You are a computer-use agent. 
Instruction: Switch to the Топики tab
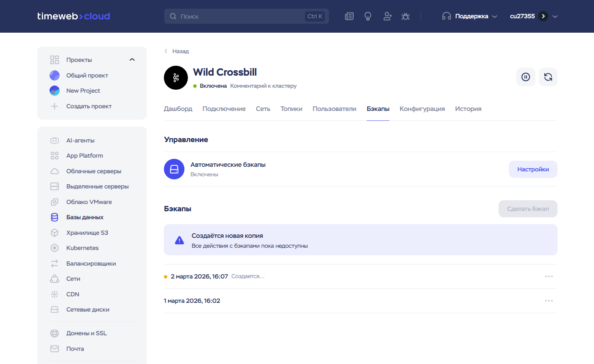(x=291, y=109)
